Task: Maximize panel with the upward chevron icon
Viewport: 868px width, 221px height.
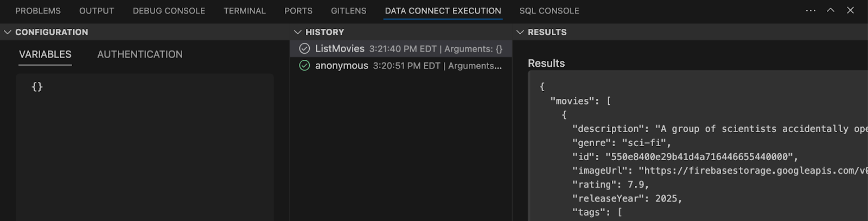Action: point(831,10)
